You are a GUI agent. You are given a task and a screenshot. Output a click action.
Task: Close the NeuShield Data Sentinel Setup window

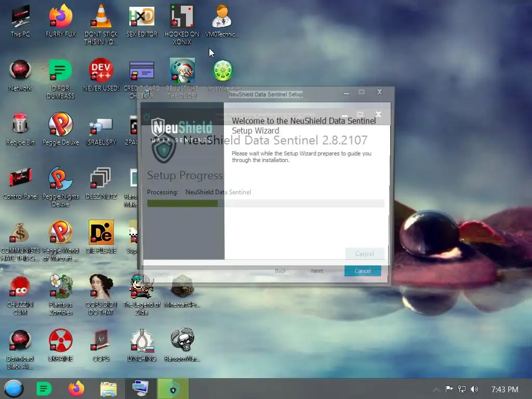pos(380,92)
